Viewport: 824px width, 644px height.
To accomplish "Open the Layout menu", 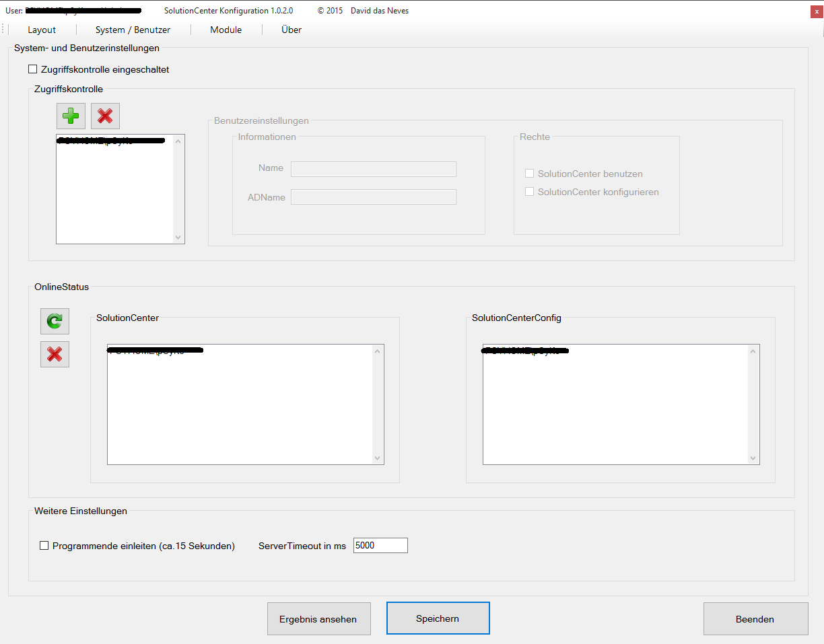I will tap(42, 30).
